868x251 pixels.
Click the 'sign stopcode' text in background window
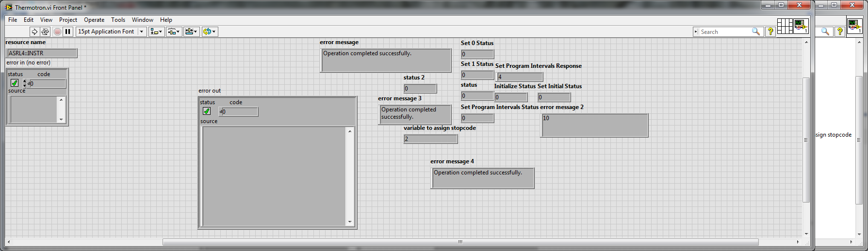pos(834,135)
